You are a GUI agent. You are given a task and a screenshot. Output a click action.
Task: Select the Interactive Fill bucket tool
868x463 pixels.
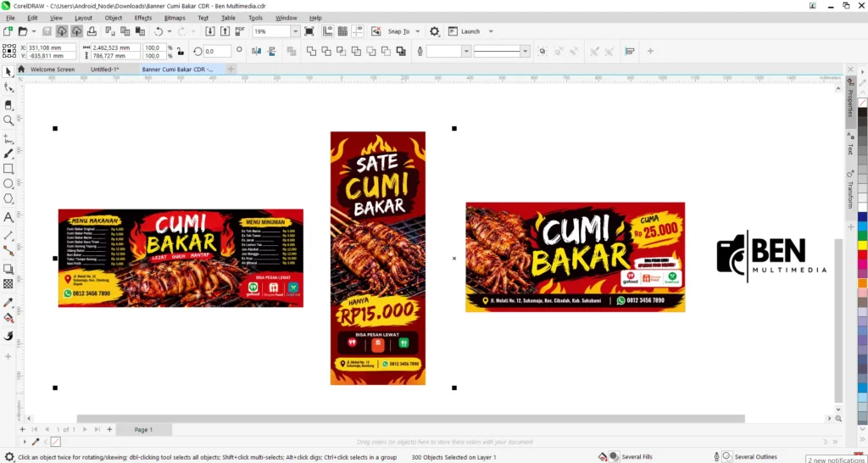point(8,318)
